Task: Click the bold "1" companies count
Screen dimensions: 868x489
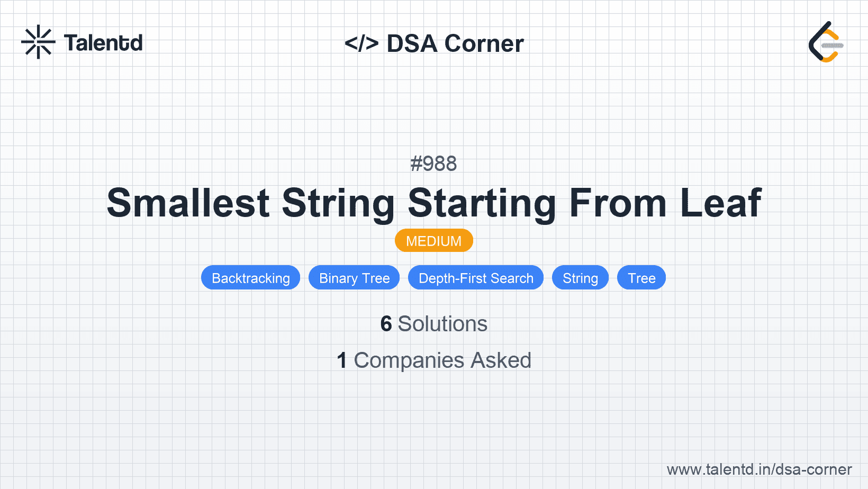Action: pyautogui.click(x=342, y=360)
